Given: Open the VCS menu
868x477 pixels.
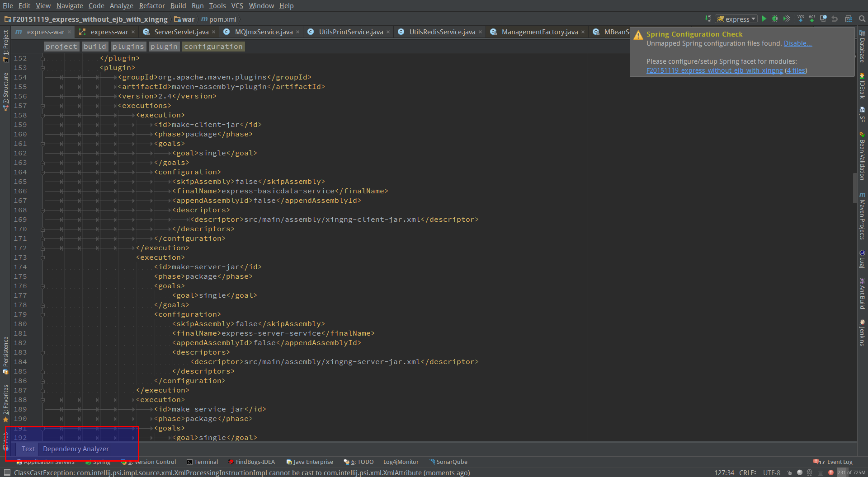Looking at the screenshot, I should pos(237,5).
